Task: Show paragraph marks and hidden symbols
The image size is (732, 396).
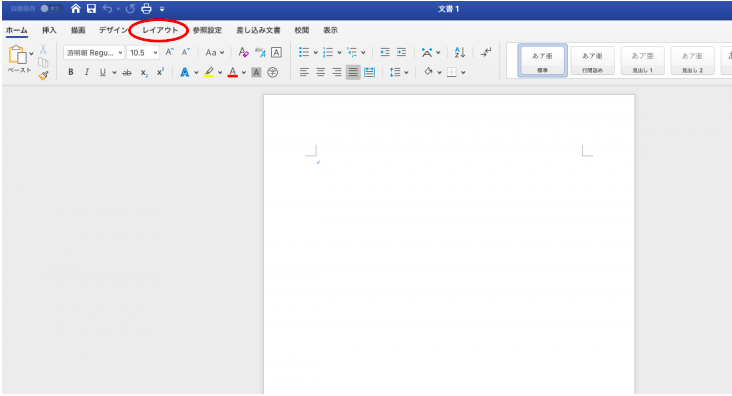Action: (486, 52)
